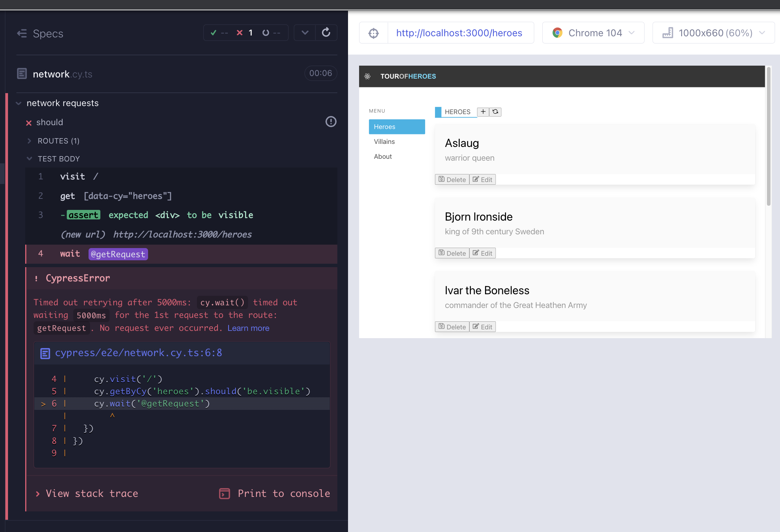Click the network.cy.ts spec file name

(x=63, y=74)
